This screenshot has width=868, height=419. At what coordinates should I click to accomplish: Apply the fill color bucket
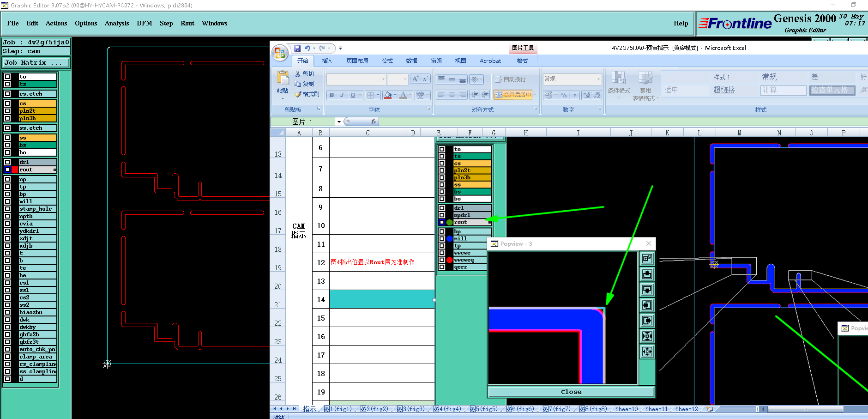pyautogui.click(x=388, y=95)
